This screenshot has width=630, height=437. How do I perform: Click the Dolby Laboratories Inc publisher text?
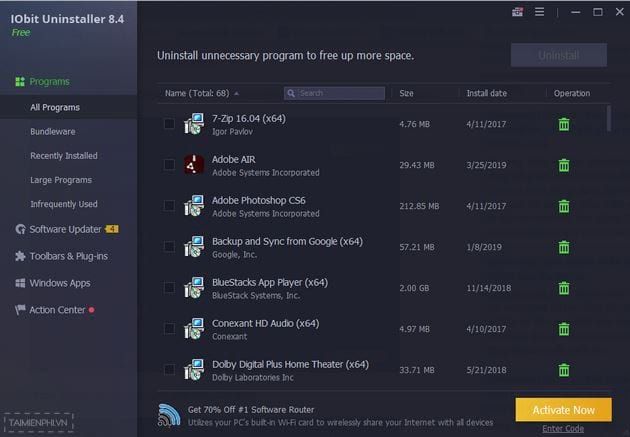click(253, 378)
